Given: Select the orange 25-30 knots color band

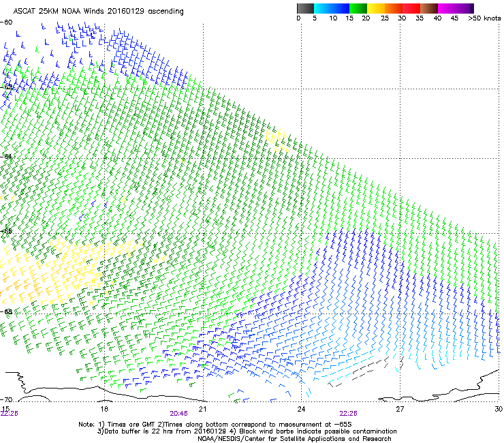Looking at the screenshot, I should pyautogui.click(x=394, y=8).
